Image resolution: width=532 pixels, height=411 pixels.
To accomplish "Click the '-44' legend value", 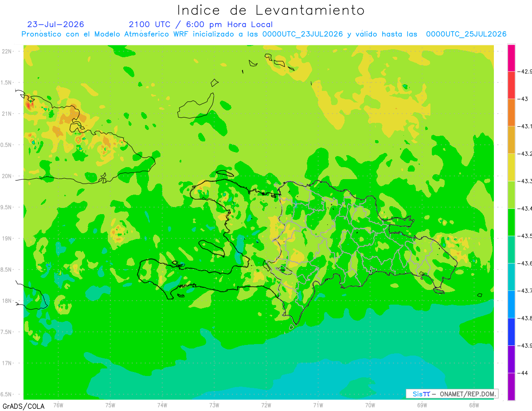I will pyautogui.click(x=523, y=373).
